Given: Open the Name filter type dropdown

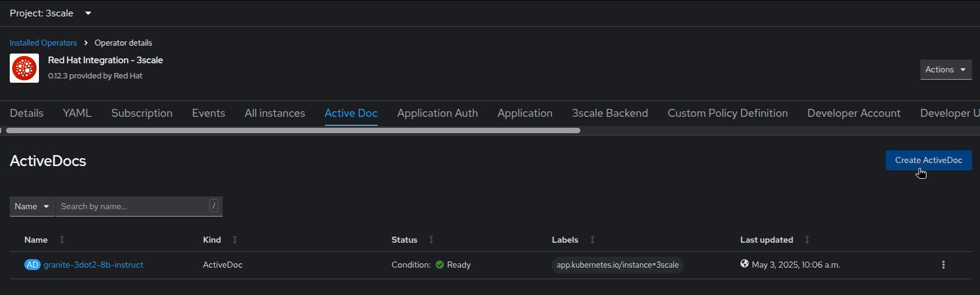Looking at the screenshot, I should tap(32, 207).
